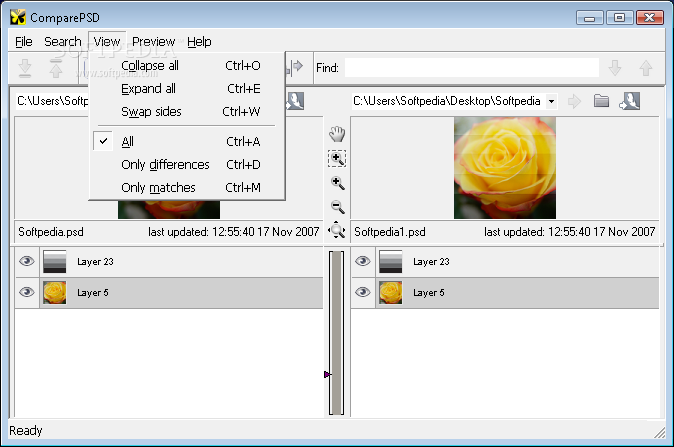Select right Layer 23 row name
This screenshot has width=674, height=447.
click(x=431, y=262)
